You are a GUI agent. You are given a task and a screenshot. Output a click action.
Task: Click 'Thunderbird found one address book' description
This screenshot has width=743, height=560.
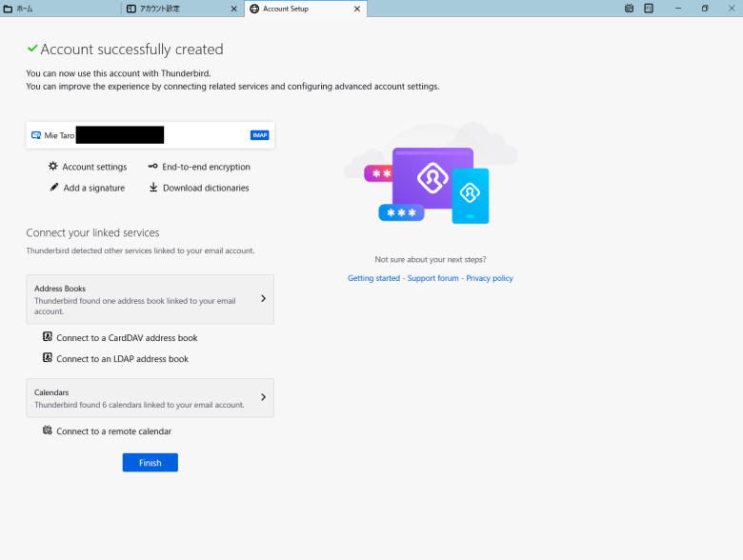(x=135, y=306)
